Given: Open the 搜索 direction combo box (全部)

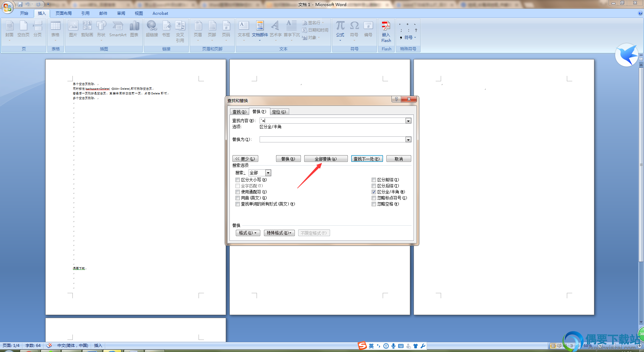Looking at the screenshot, I should coord(260,173).
